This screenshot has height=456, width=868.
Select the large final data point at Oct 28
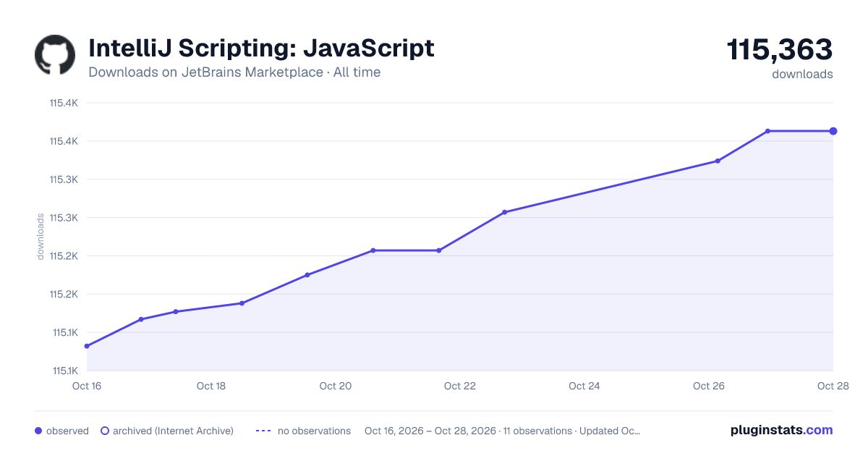833,131
